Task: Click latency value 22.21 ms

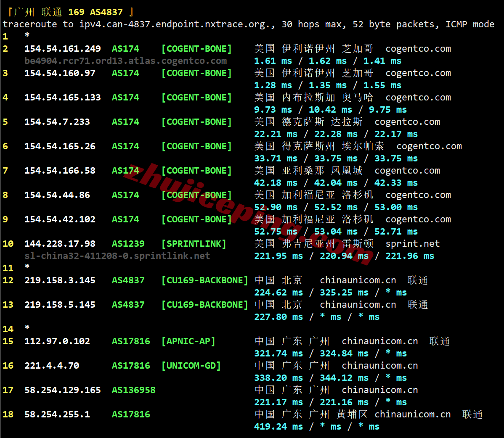Action: coord(276,134)
